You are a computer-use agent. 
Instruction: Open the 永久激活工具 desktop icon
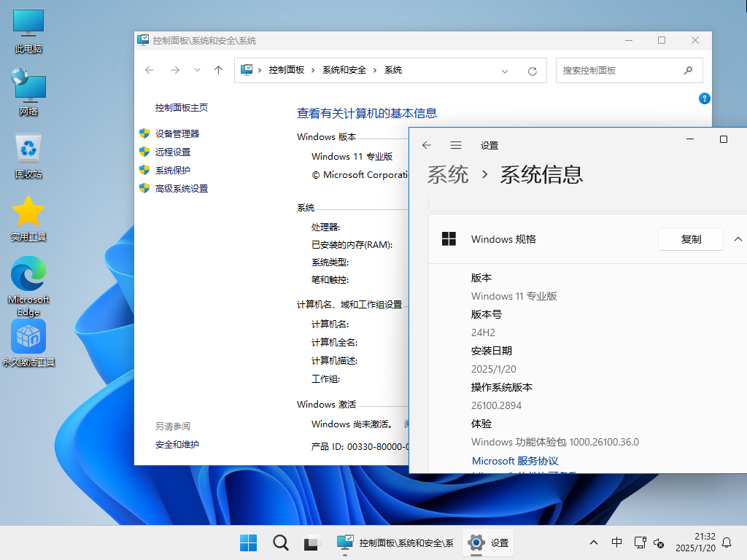point(28,343)
